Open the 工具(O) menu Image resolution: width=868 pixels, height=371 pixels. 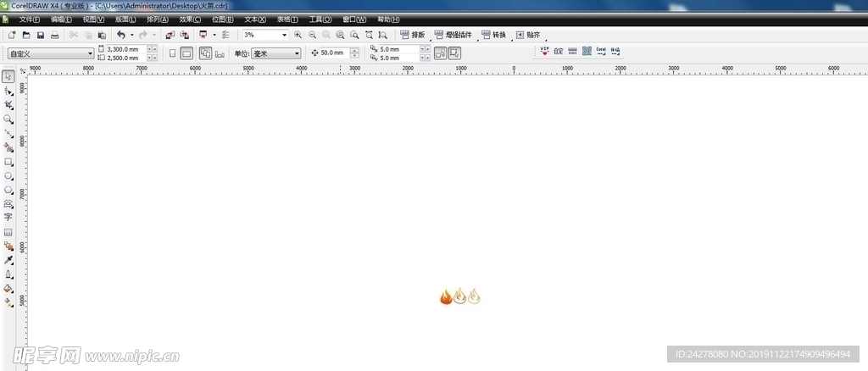[x=320, y=19]
